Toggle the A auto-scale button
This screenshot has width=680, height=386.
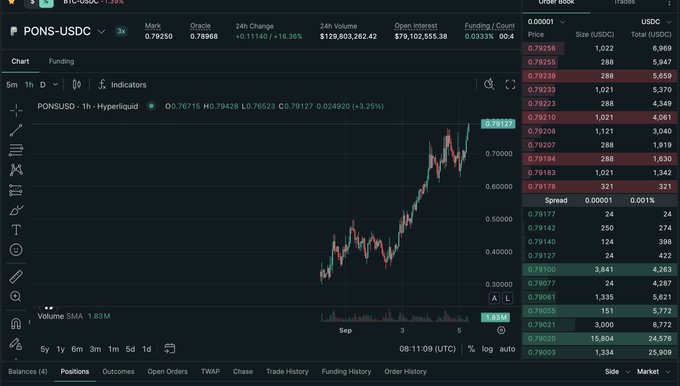coord(494,298)
